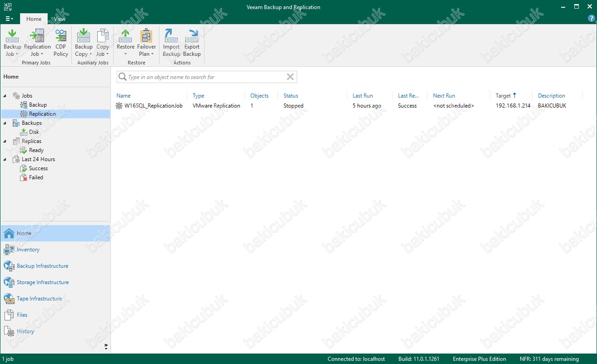Screen dimensions: 597x364
Task: Click the Inventory view icon
Action: tap(9, 250)
